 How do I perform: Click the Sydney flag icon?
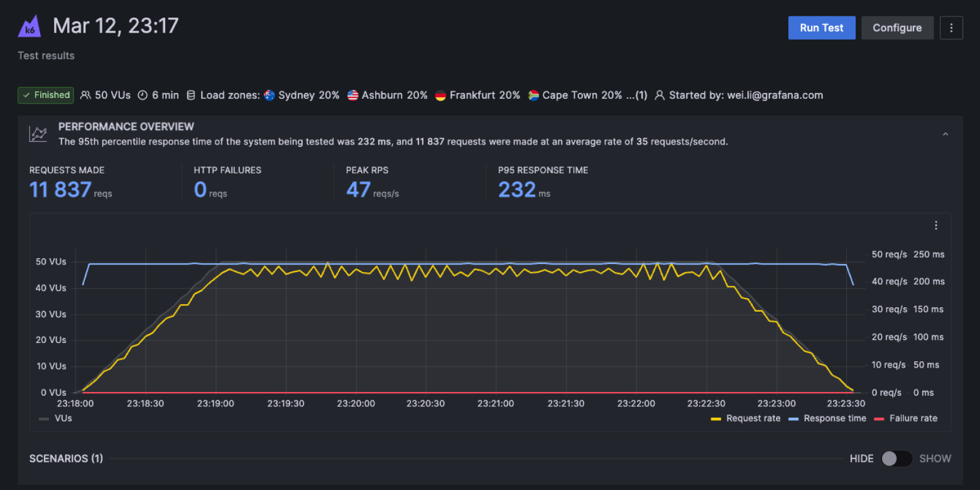point(269,95)
